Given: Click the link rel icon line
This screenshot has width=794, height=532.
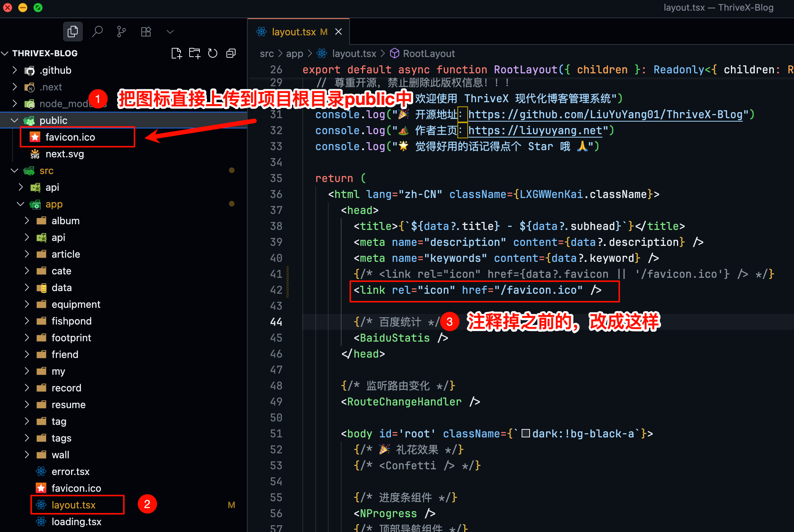Looking at the screenshot, I should [478, 290].
